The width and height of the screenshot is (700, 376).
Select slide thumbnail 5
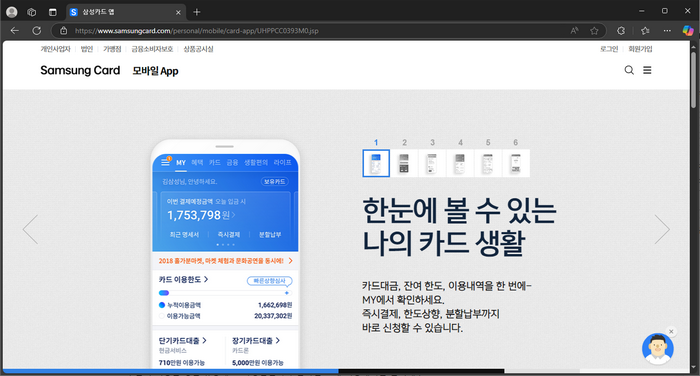(x=488, y=163)
